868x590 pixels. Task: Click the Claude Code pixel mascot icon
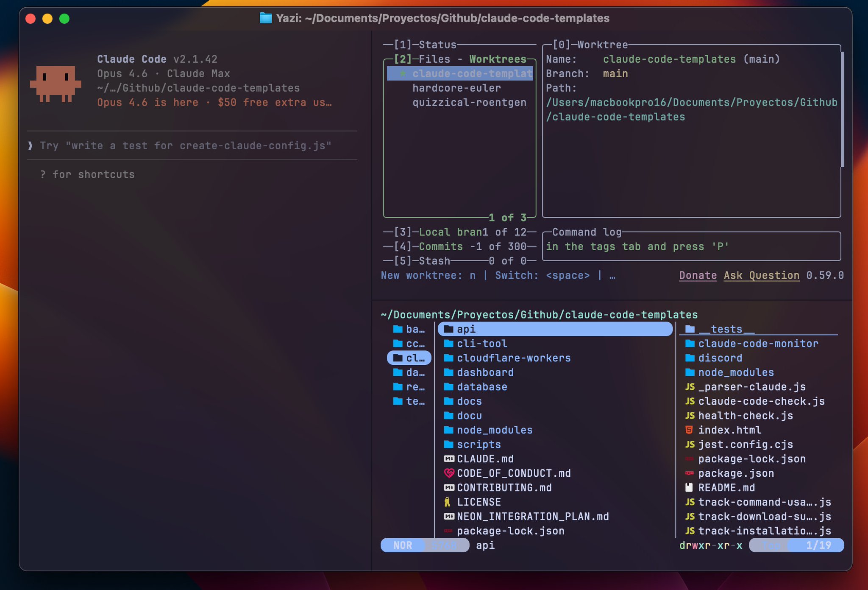coord(56,84)
